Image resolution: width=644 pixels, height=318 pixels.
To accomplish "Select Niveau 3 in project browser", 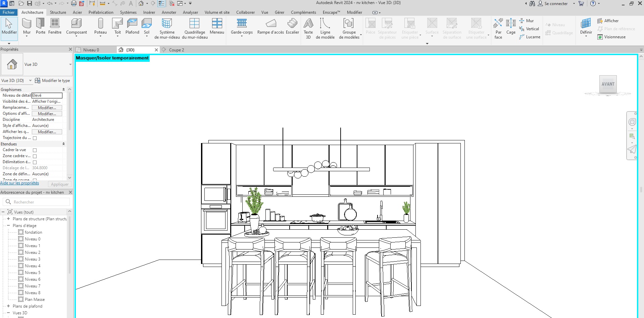I will [33, 259].
